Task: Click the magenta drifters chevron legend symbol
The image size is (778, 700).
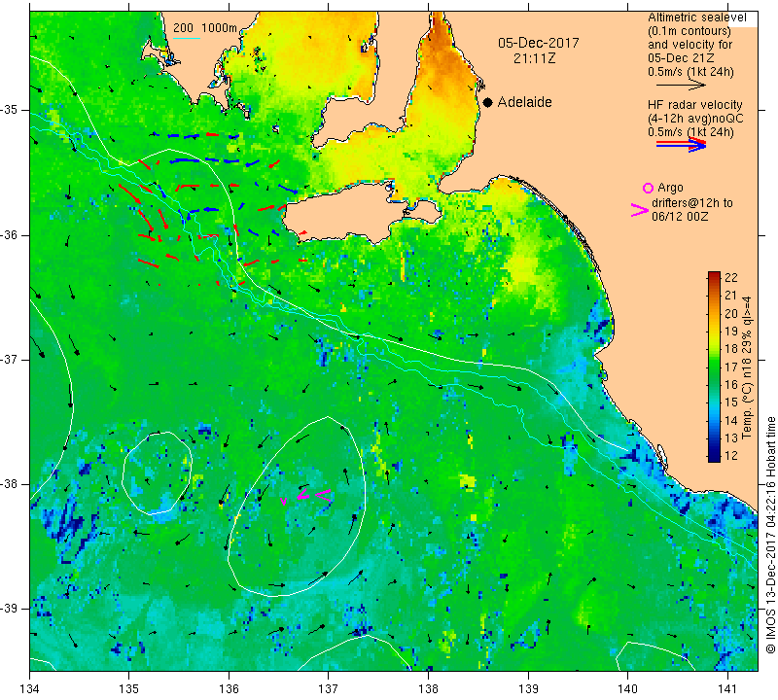Action: click(x=639, y=210)
